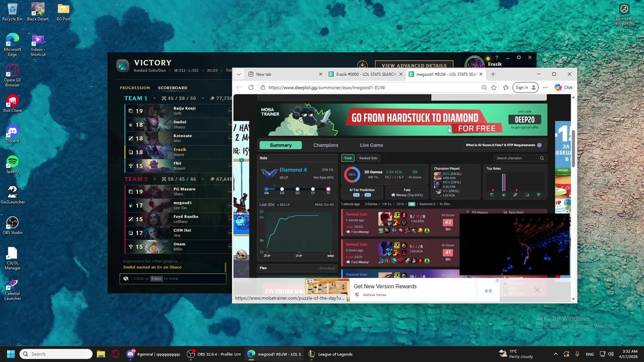Open File Explorer from the taskbar

click(x=101, y=354)
